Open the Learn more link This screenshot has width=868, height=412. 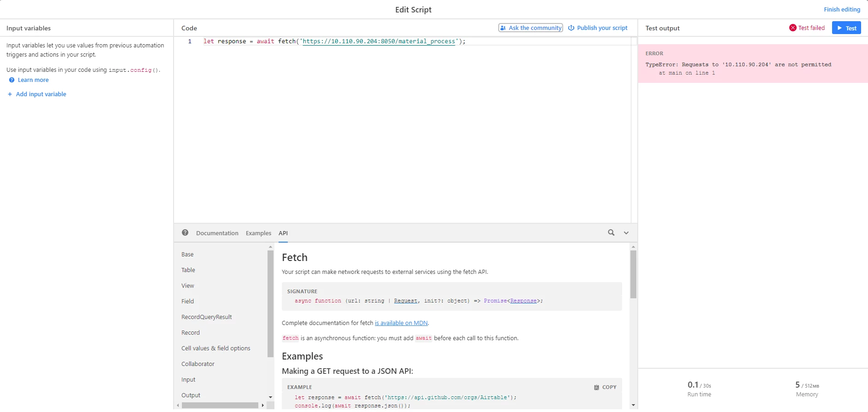tap(33, 80)
